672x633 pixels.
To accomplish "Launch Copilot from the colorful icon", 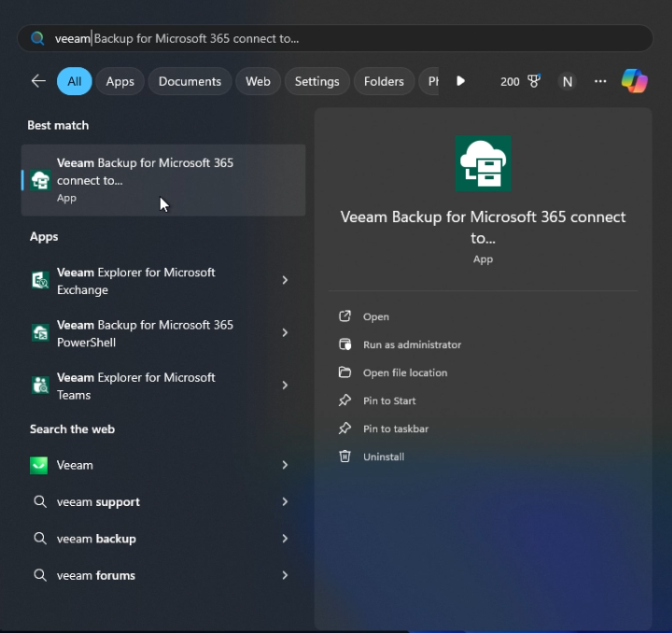I will (635, 81).
